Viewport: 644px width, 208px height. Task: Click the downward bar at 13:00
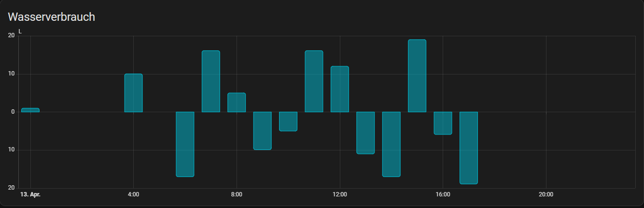[x=365, y=133]
